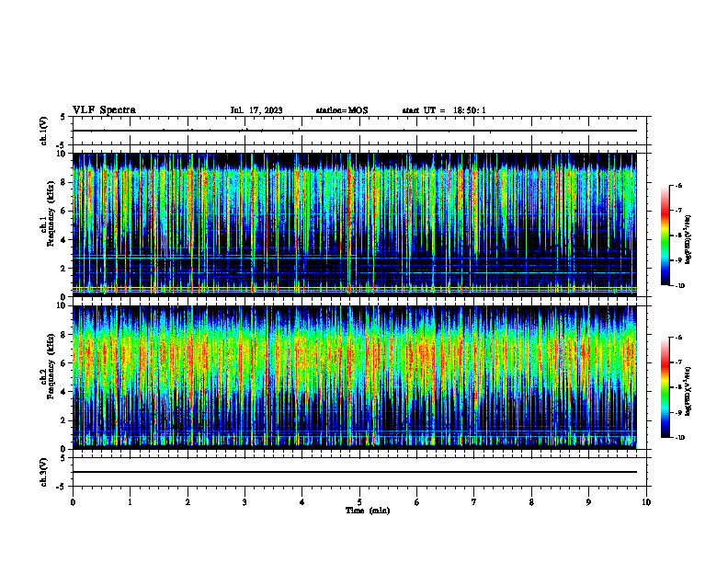The image size is (728, 563).
Task: Click the ch.2 colorbar "-6" tick label
Action: (678, 338)
